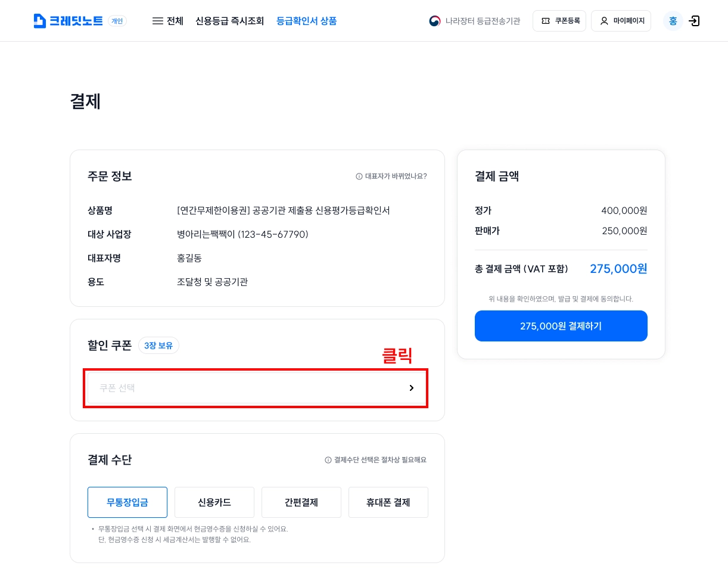Click the info icon beside 대표자가 바뀌었나요?
The width and height of the screenshot is (728, 578).
[359, 176]
